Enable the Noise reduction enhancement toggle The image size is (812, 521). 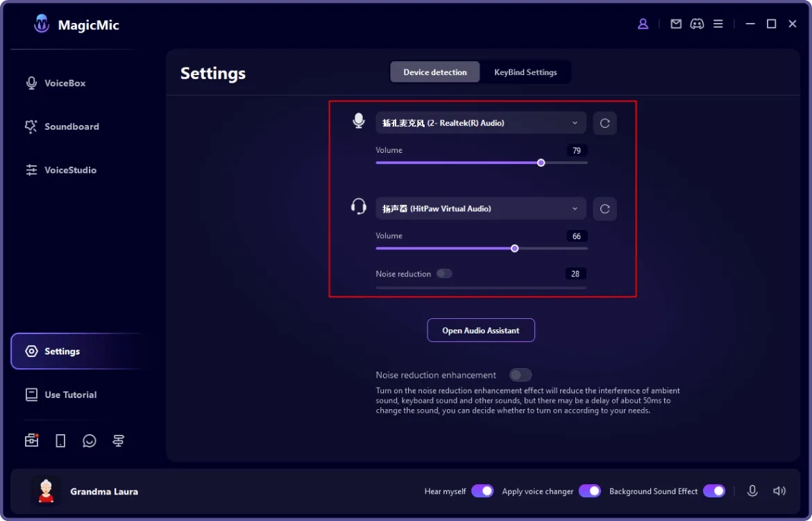click(x=520, y=374)
